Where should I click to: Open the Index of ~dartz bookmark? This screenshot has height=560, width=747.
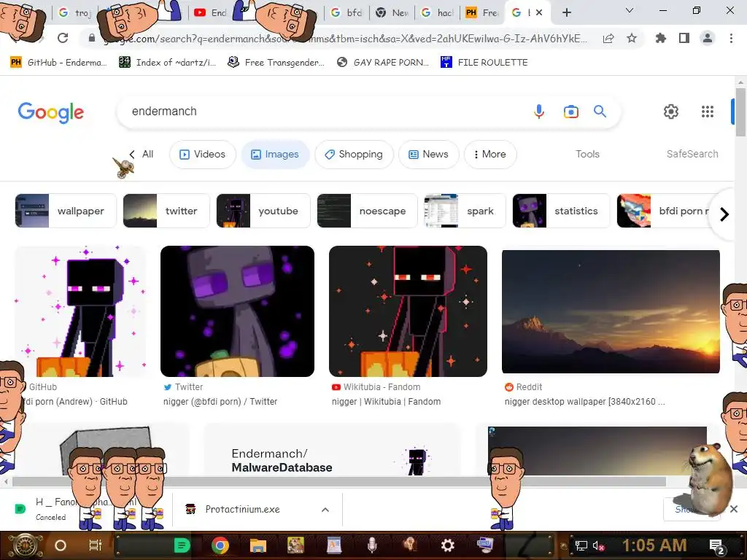[x=167, y=63]
